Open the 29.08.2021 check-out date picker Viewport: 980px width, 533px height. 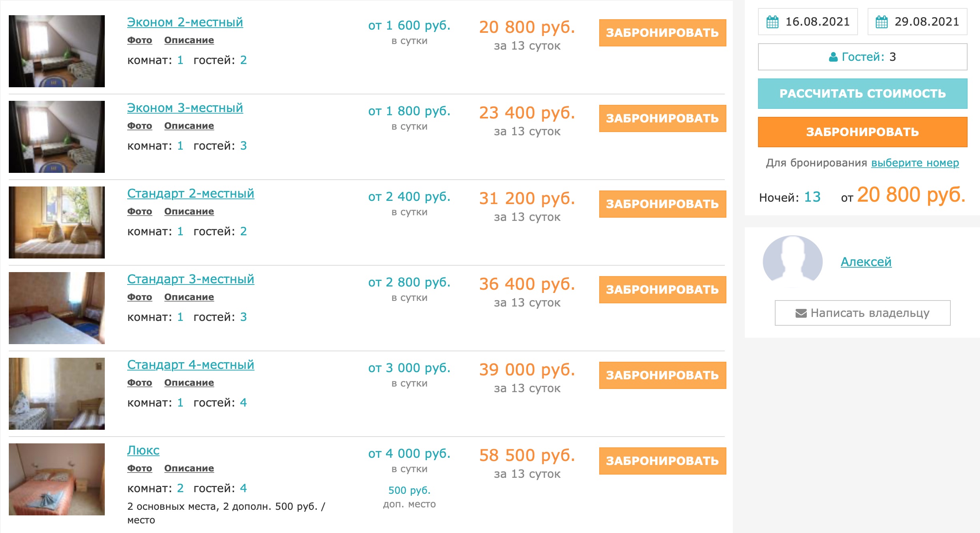[926, 22]
